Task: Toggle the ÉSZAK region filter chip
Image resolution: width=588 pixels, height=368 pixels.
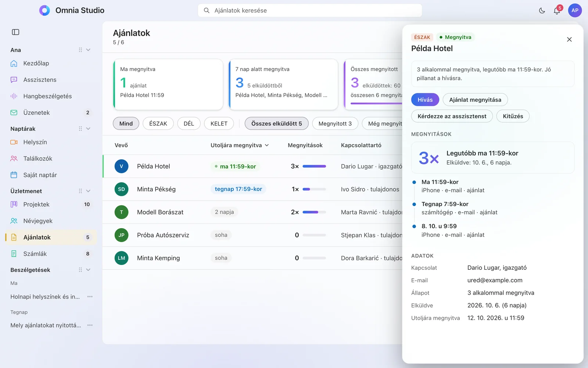Action: point(158,124)
